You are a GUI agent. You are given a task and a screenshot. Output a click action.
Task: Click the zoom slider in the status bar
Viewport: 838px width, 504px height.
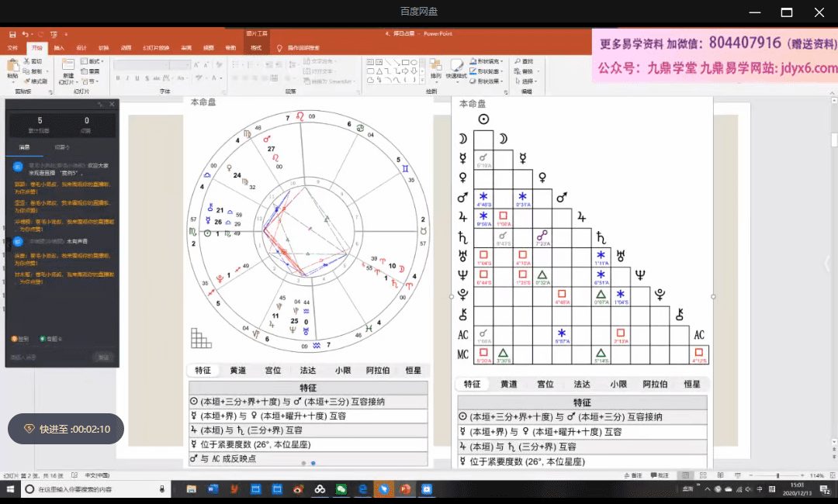click(x=777, y=475)
